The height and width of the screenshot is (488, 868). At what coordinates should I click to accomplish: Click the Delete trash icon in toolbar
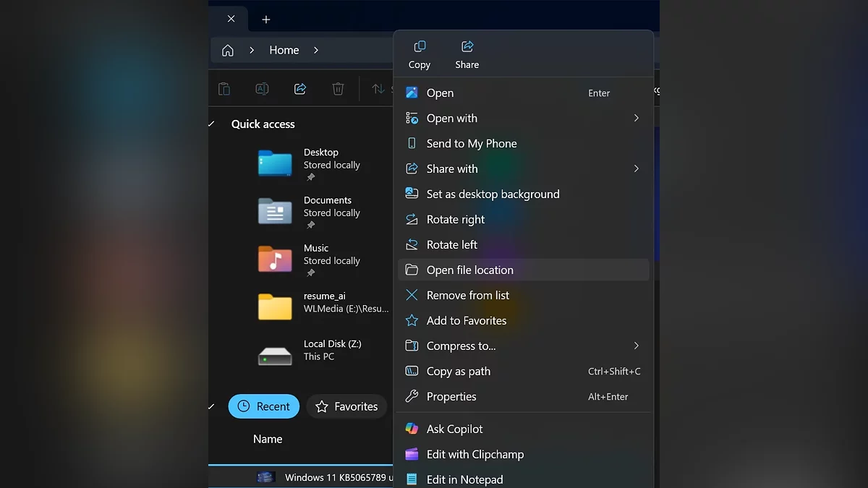coord(338,89)
